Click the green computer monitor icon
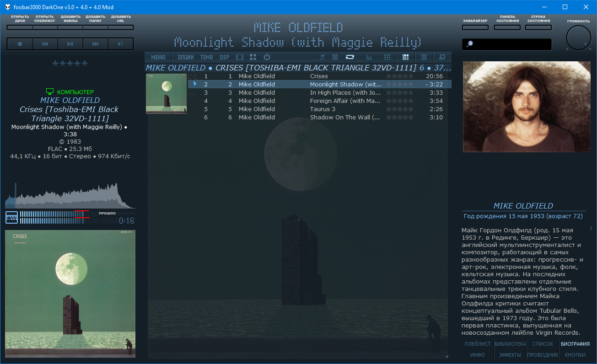 tap(50, 92)
